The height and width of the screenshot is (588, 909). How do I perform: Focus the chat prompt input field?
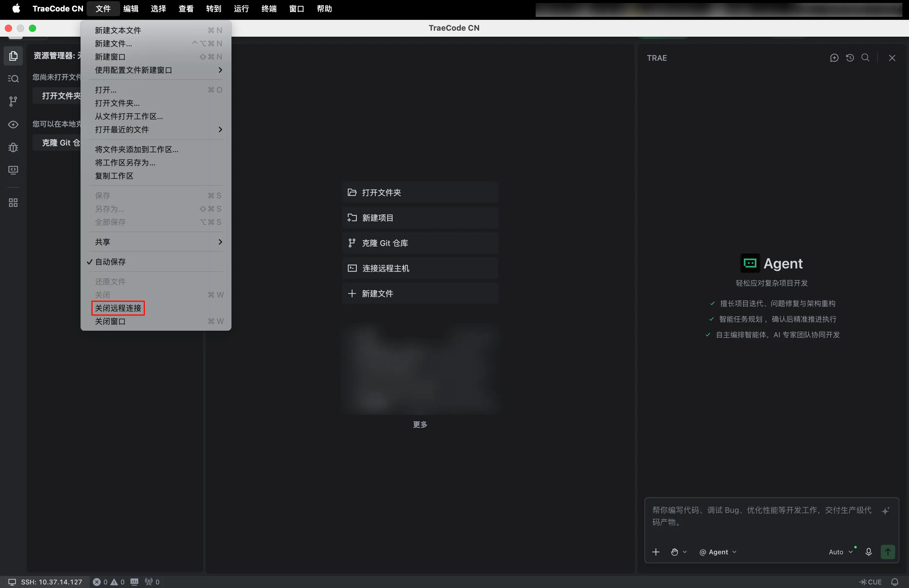tap(762, 516)
